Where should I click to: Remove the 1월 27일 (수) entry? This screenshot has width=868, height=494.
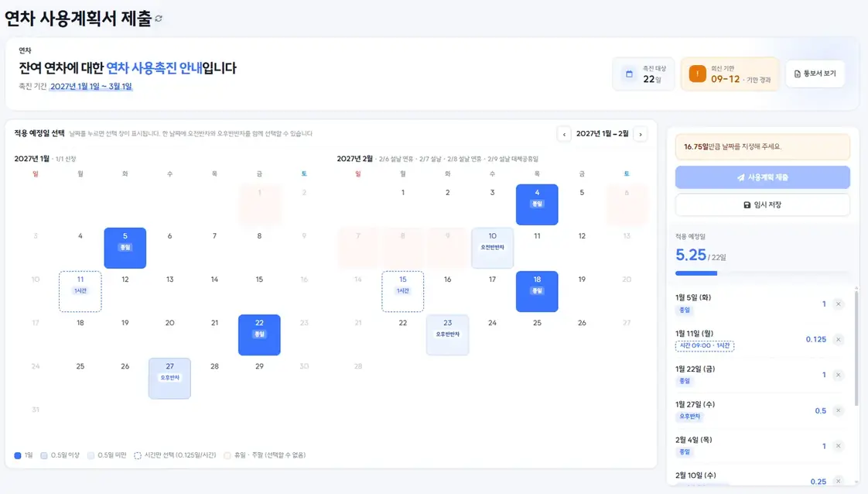tap(838, 410)
